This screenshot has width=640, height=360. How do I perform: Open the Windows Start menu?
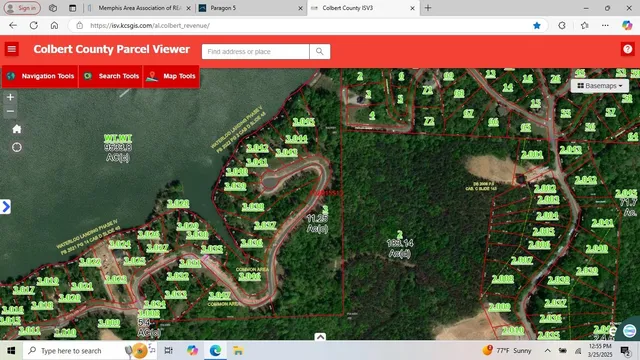click(11, 351)
